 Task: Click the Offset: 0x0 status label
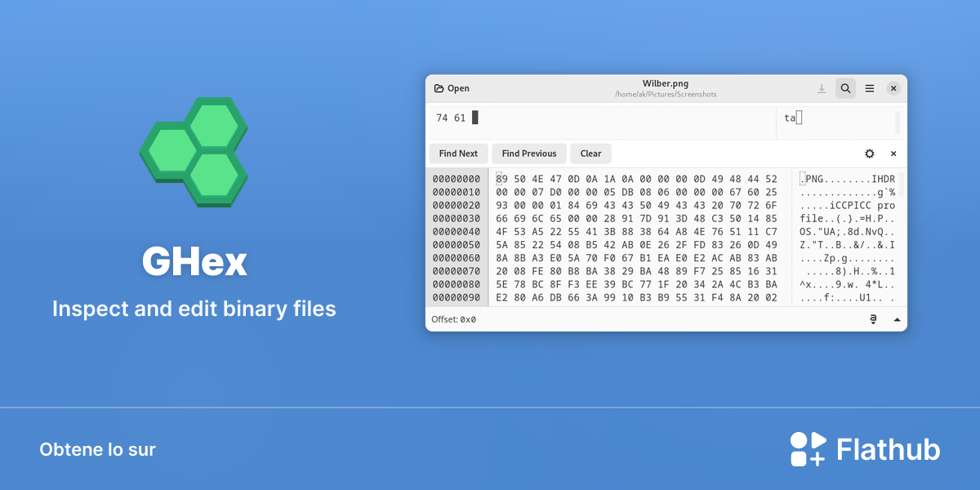[454, 319]
